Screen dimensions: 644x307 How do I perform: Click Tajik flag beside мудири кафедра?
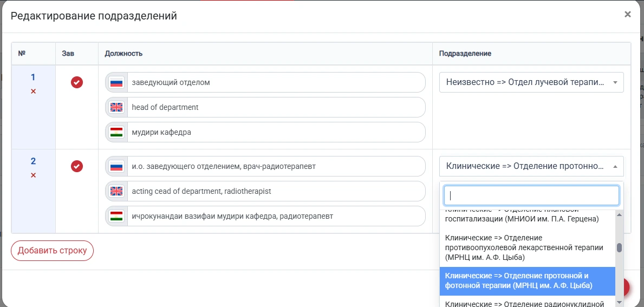116,132
